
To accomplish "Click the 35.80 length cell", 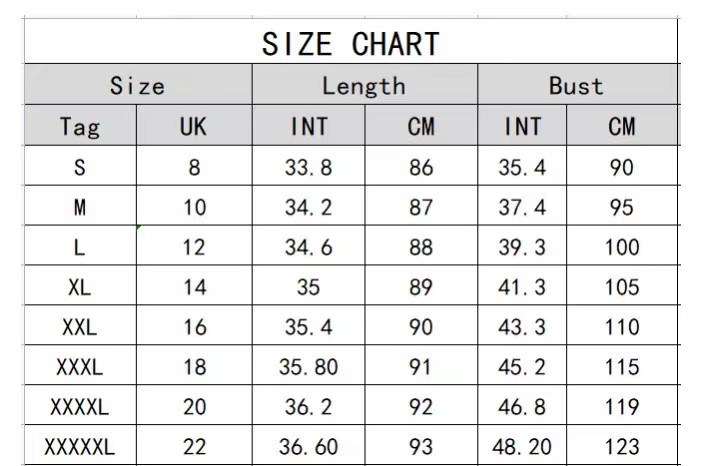I will [x=308, y=367].
